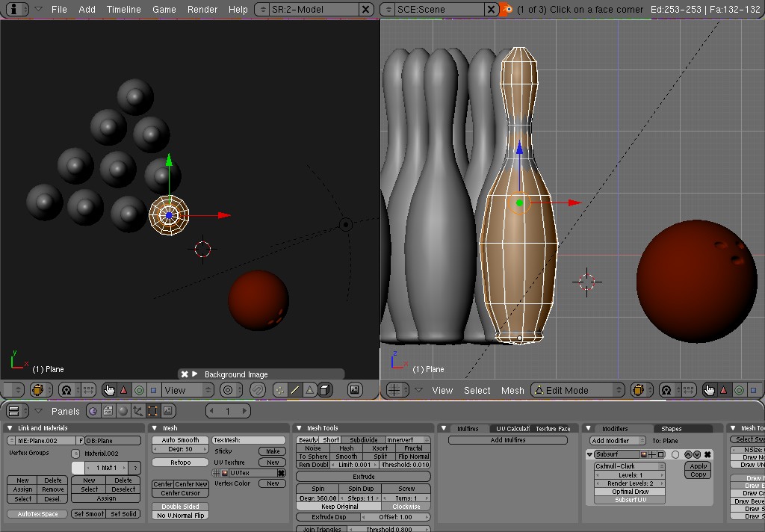Apply Subsurf to editing cage circle
Viewport: 765px width, 532px height.
(x=675, y=454)
